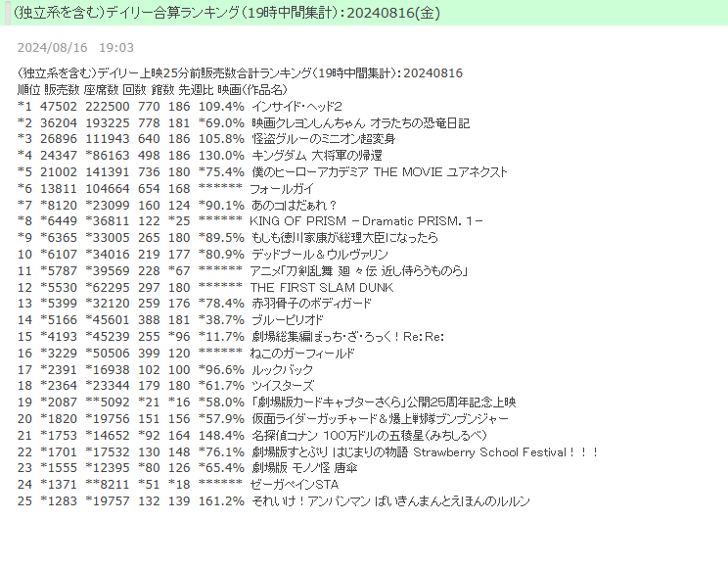Click seat count *36811 in rank 8 row

click(108, 220)
